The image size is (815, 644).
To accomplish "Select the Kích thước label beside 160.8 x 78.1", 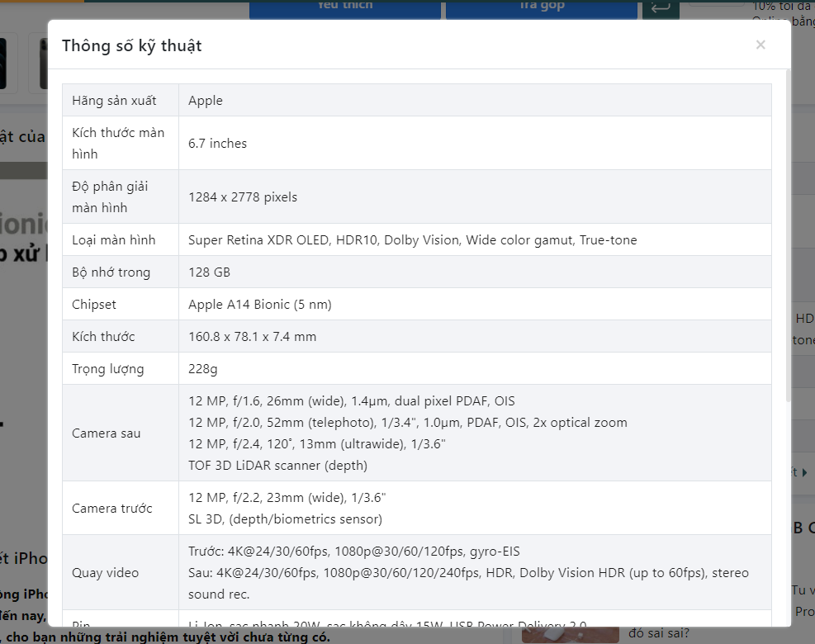I will click(x=103, y=336).
